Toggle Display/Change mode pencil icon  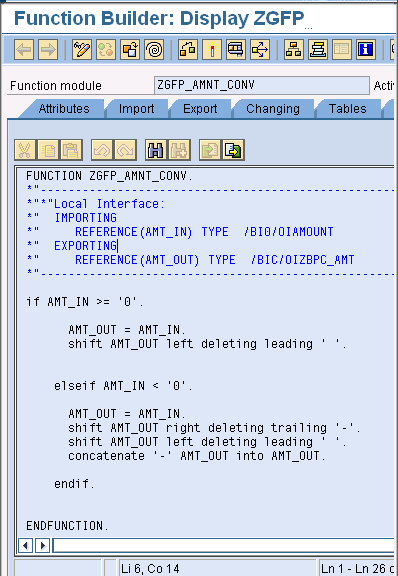click(82, 50)
